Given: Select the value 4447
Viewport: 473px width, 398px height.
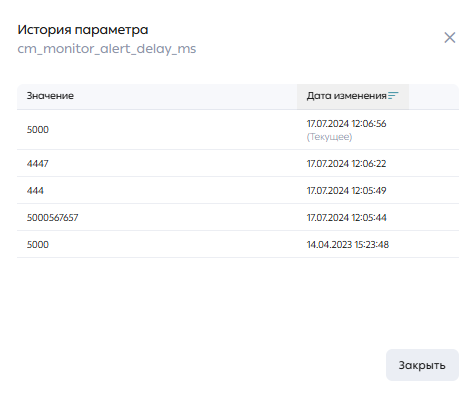Looking at the screenshot, I should pyautogui.click(x=38, y=164).
